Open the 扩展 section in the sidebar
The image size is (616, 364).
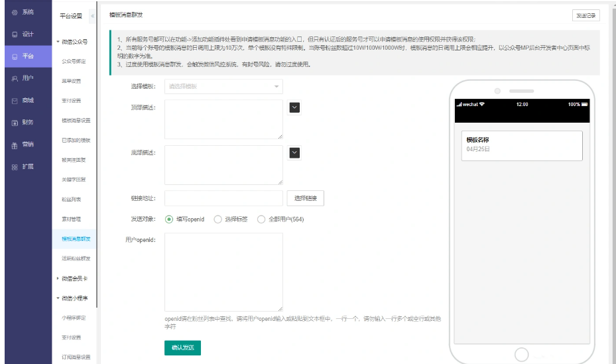23,166
